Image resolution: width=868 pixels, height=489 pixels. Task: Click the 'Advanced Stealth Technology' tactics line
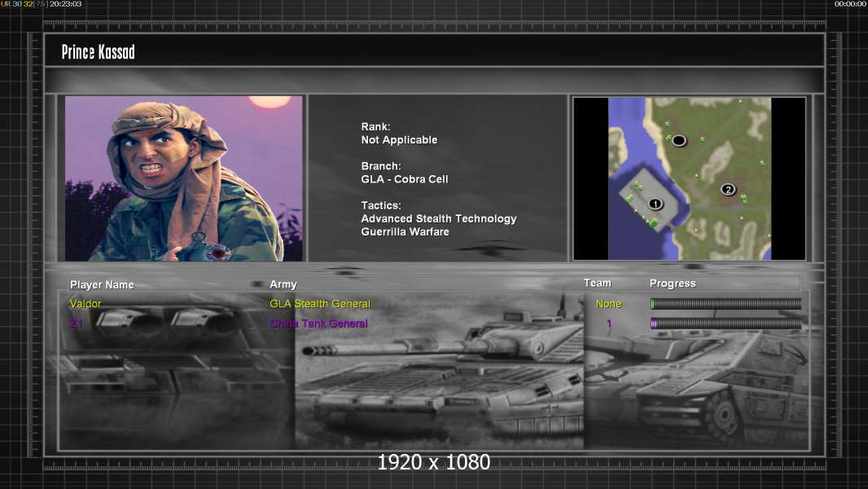click(439, 218)
